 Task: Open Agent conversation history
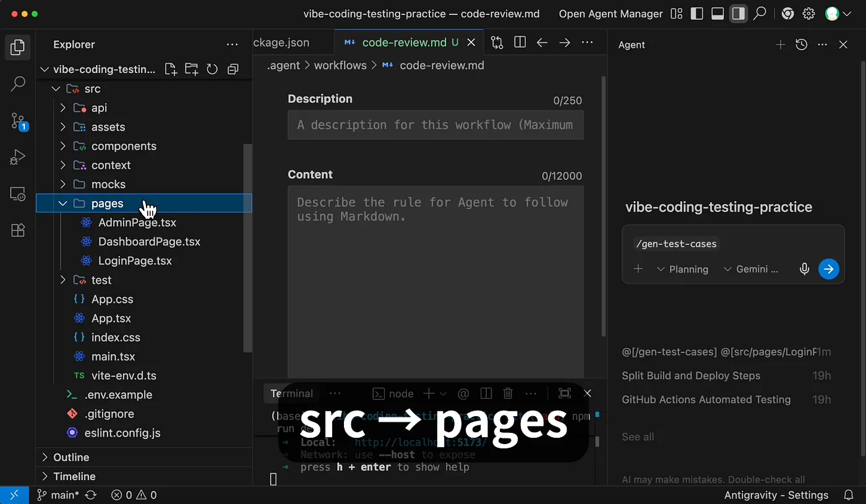pyautogui.click(x=801, y=45)
